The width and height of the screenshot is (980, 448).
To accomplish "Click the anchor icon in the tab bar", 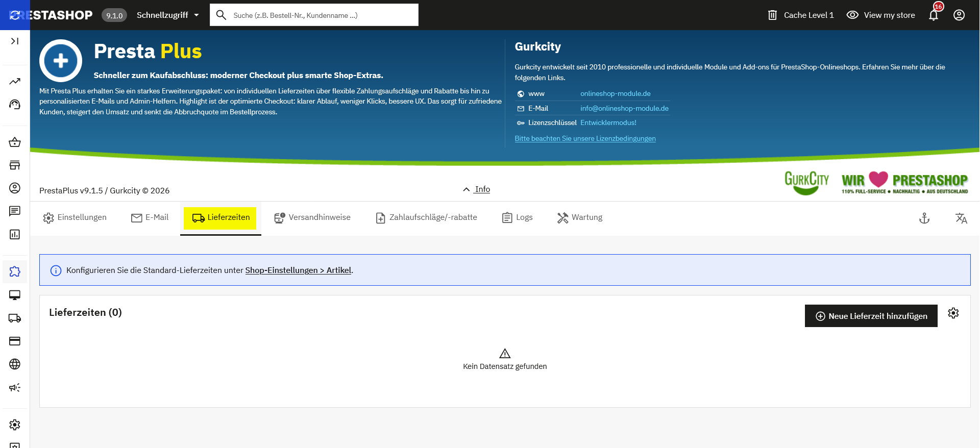I will click(924, 218).
